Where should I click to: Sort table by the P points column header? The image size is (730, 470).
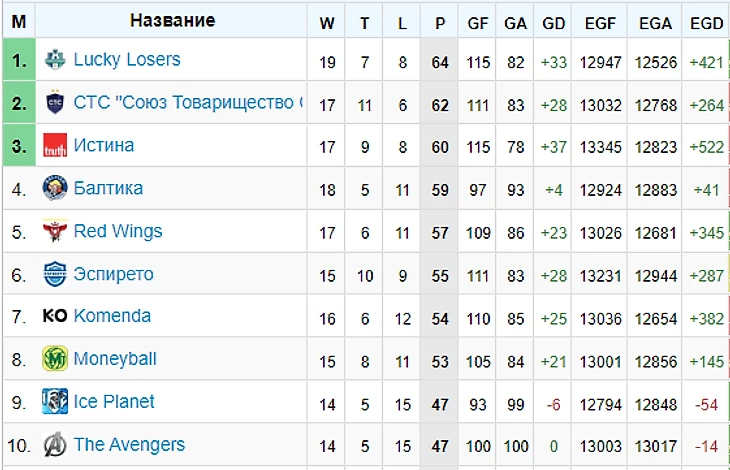click(x=439, y=23)
